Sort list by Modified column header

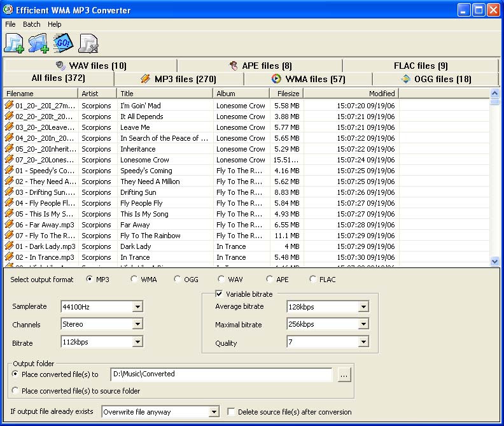(x=351, y=94)
